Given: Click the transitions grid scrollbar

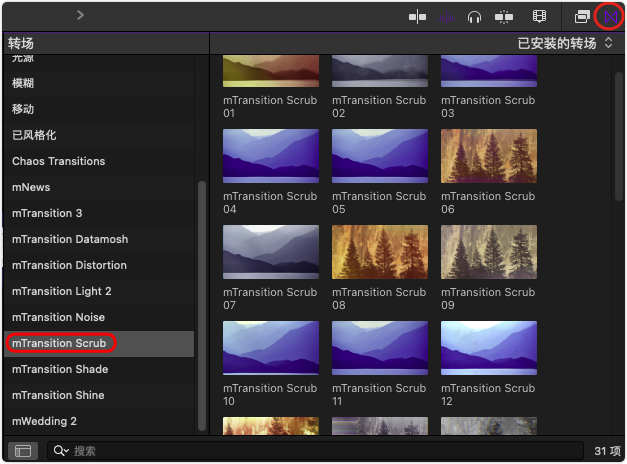Looking at the screenshot, I should pyautogui.click(x=619, y=136).
